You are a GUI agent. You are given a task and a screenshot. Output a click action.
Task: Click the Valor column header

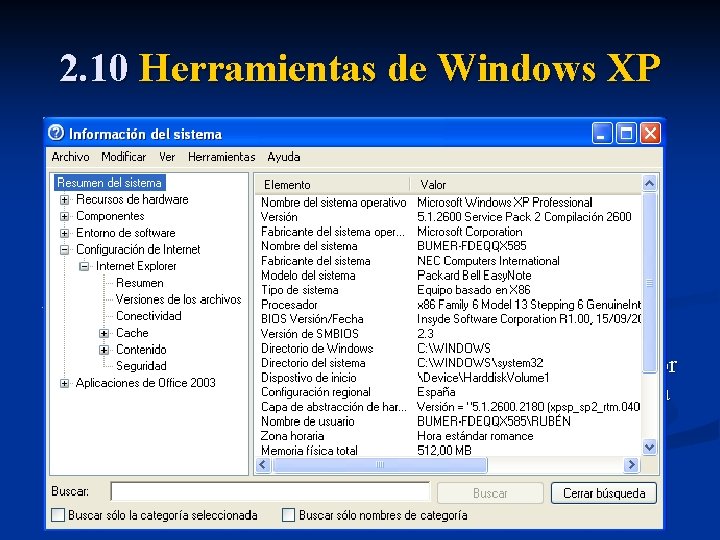526,185
